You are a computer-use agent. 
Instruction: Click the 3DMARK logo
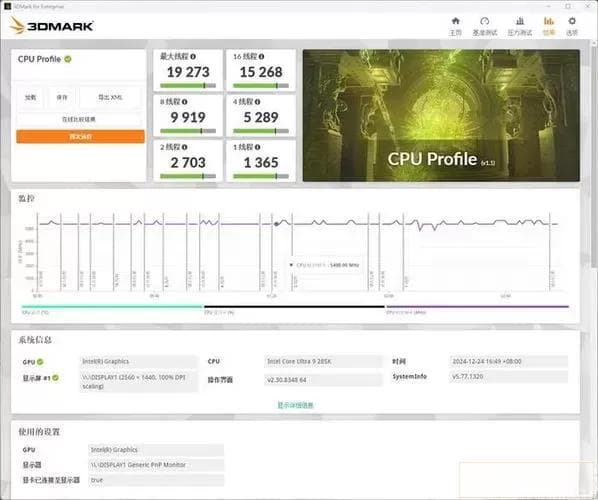click(52, 26)
